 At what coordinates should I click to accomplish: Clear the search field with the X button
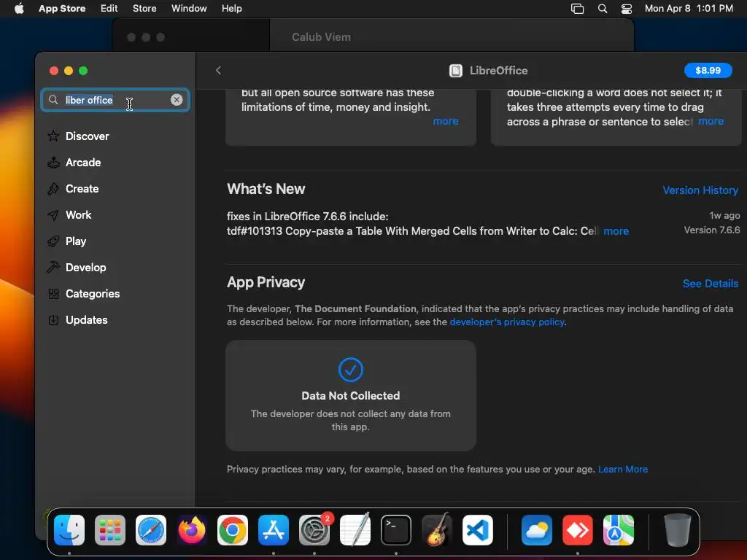point(177,99)
